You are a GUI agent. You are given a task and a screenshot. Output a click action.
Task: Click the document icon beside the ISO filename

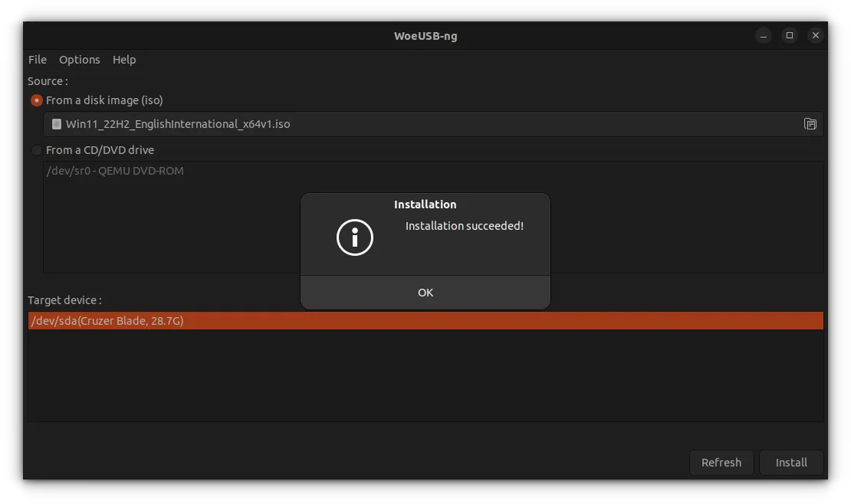coord(56,123)
